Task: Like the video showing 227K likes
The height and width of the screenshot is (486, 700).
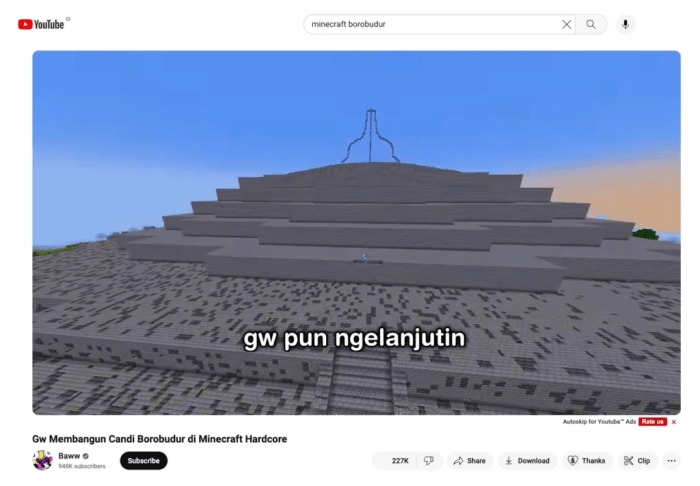Action: 395,461
